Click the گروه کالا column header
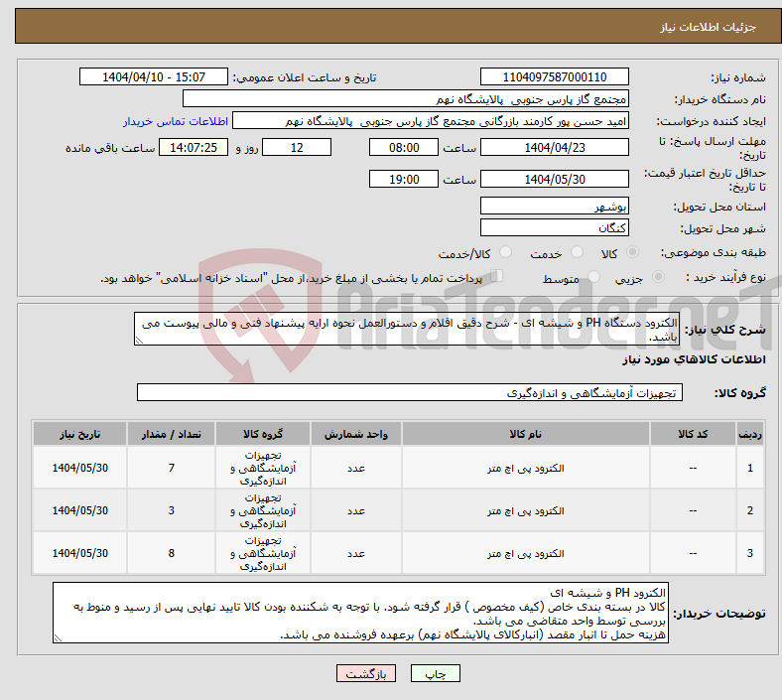This screenshot has width=782, height=700. click(x=263, y=434)
